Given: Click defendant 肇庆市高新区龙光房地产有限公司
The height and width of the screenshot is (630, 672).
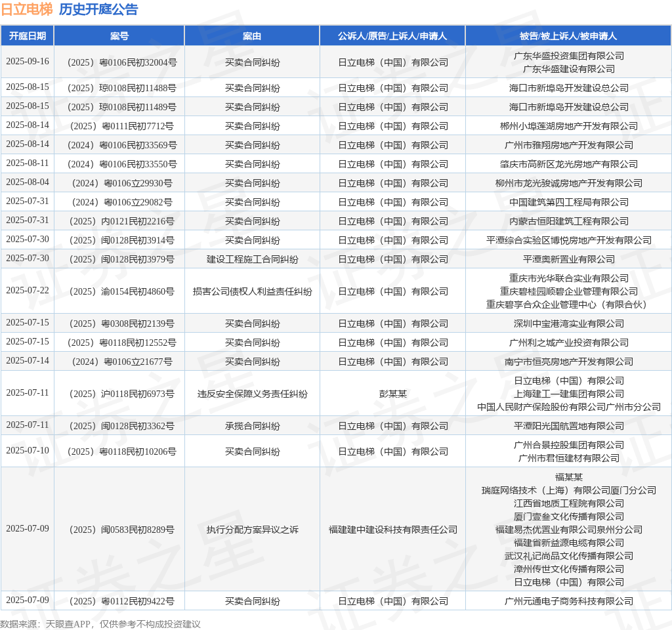Looking at the screenshot, I should coord(569,164).
